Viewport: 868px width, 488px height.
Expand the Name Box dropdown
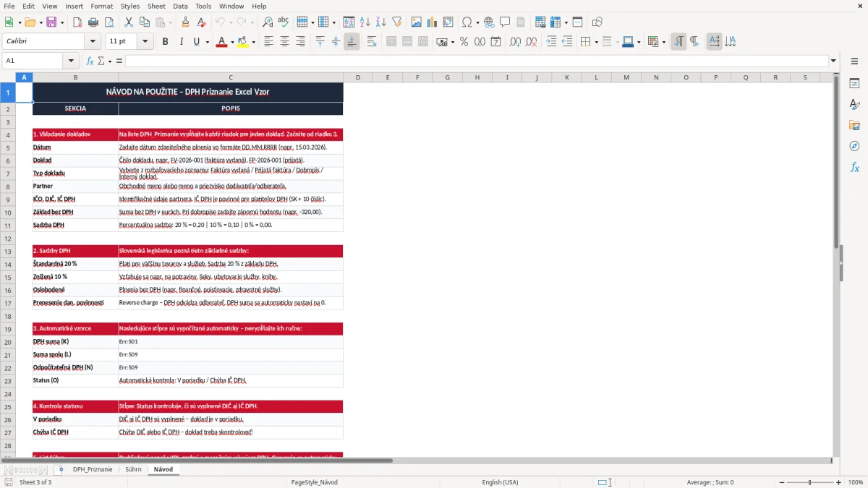(x=71, y=61)
